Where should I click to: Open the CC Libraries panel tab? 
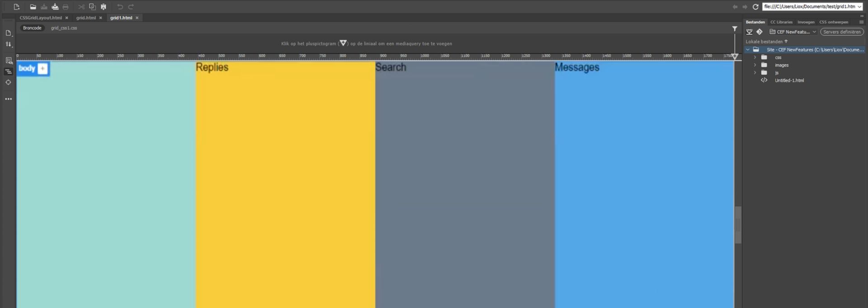point(781,22)
